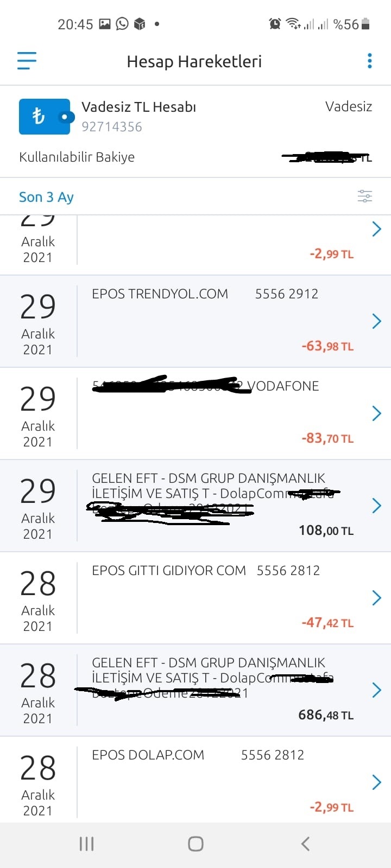Expand EPOS DOLAP.COM transaction chevron
This screenshot has height=868, width=391.
[x=376, y=782]
